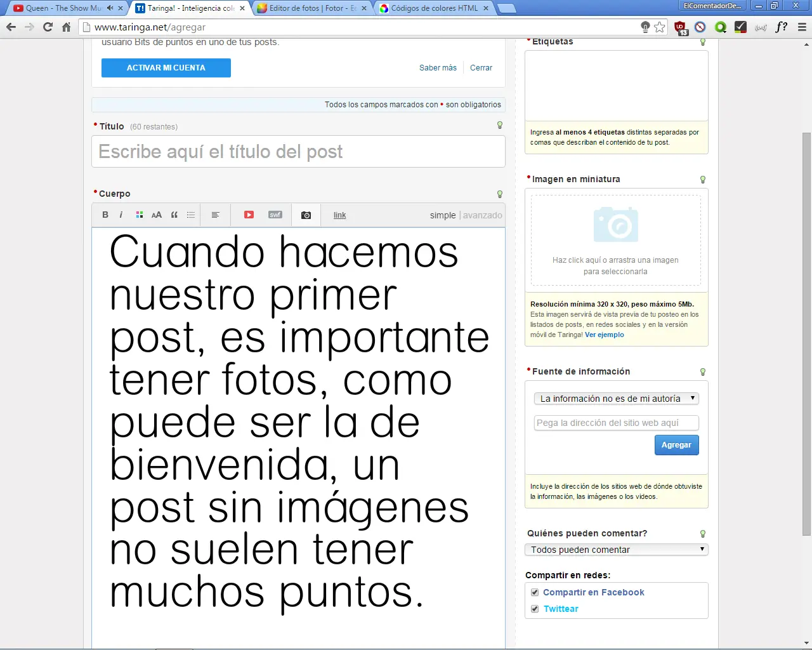Open the browser home page
The height and width of the screenshot is (650, 812).
coord(66,27)
